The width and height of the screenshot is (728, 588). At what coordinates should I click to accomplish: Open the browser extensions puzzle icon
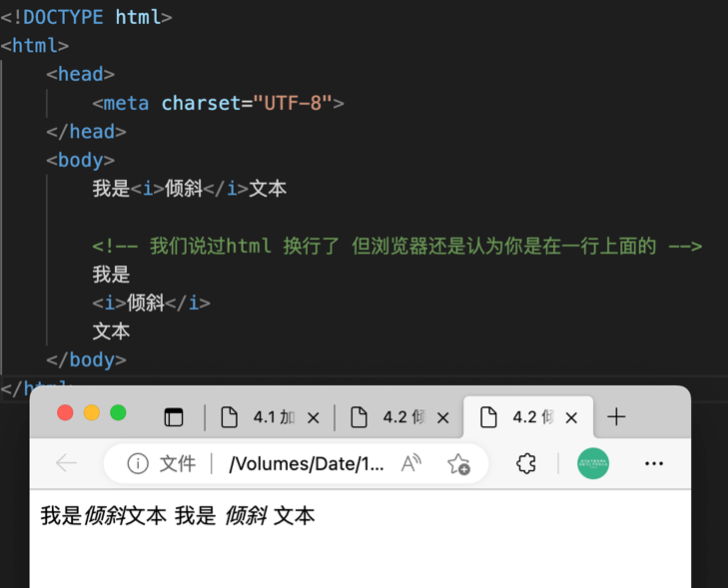point(526,464)
